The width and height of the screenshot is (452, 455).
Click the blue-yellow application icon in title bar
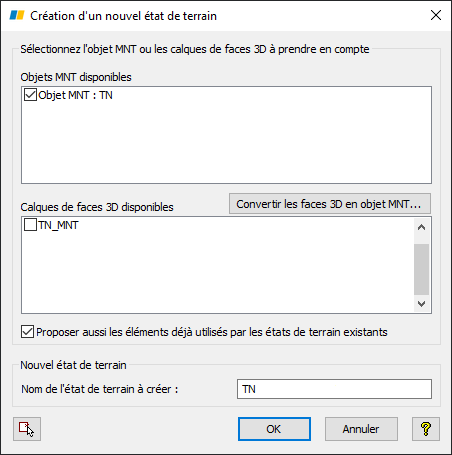(17, 15)
